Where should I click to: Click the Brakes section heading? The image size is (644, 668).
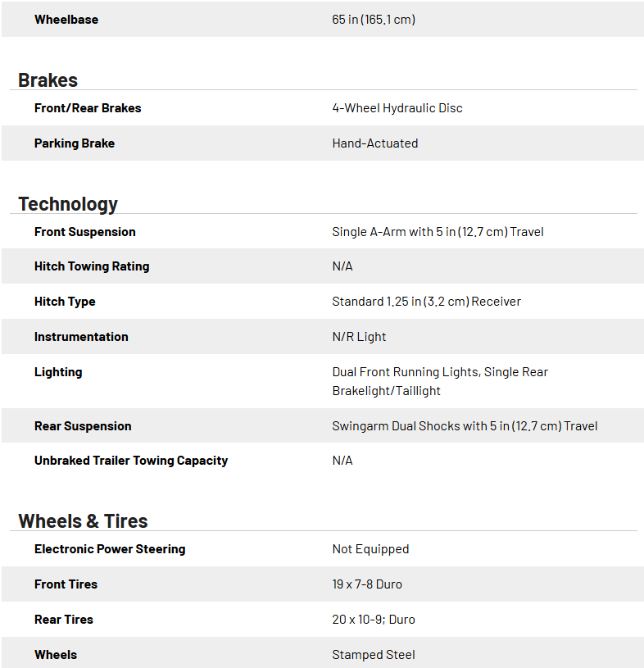tap(48, 80)
